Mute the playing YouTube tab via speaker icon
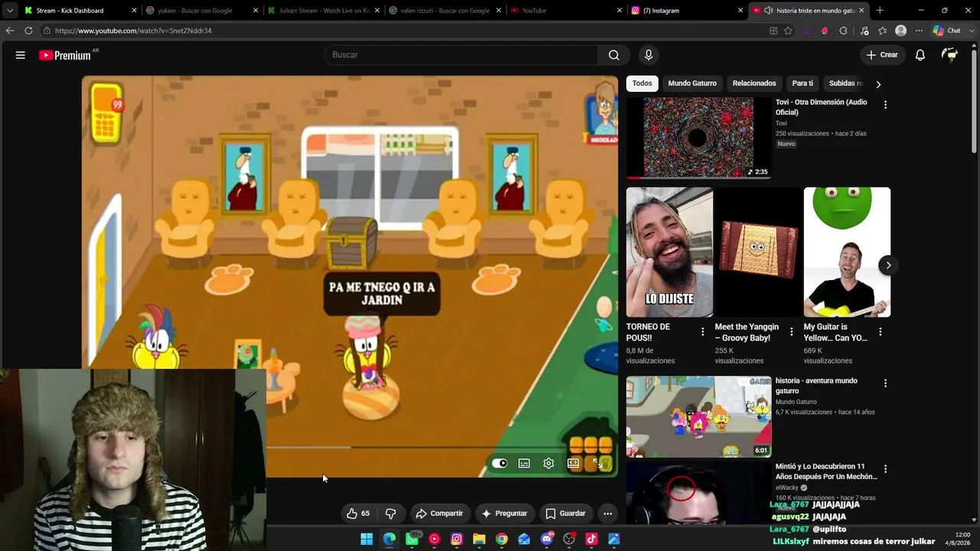 [769, 11]
